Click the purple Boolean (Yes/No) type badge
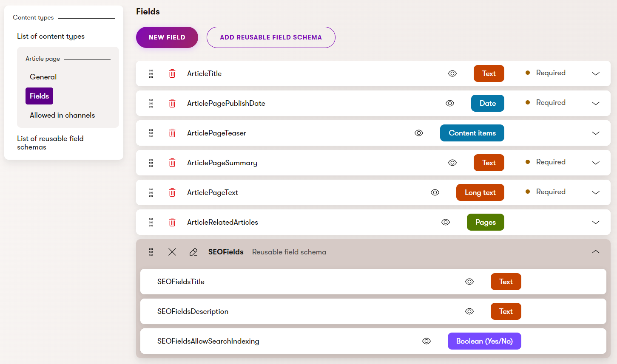Screen dimensions: 617x364 click(x=484, y=341)
